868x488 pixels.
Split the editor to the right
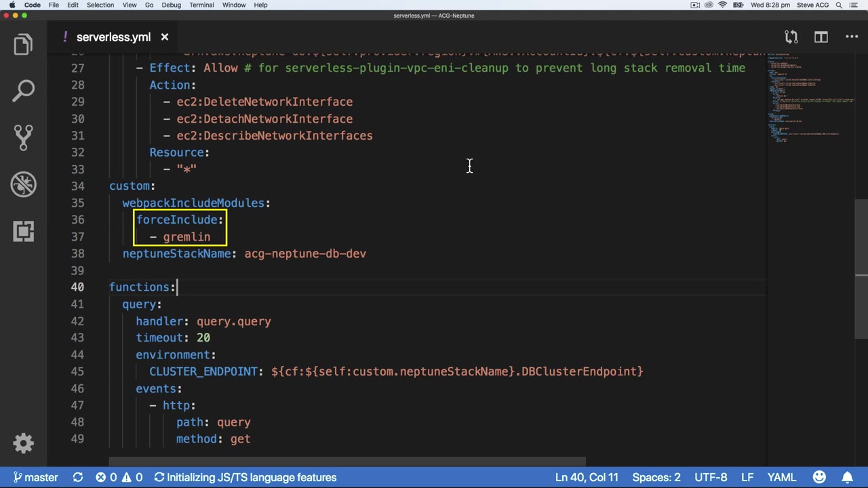point(821,37)
